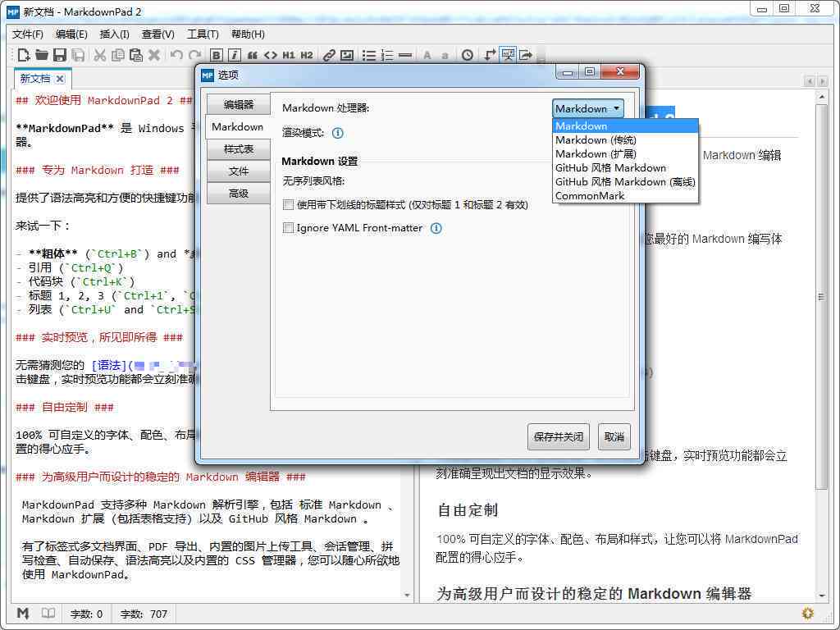
Task: Select Markdown option in dropdown list
Action: pos(625,126)
